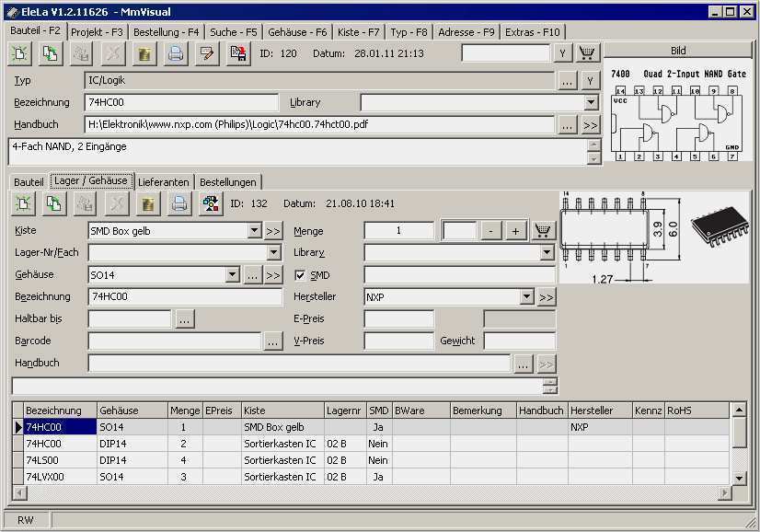Expand the Gehäuse dropdown with SO14
760x532 pixels.
(x=232, y=275)
